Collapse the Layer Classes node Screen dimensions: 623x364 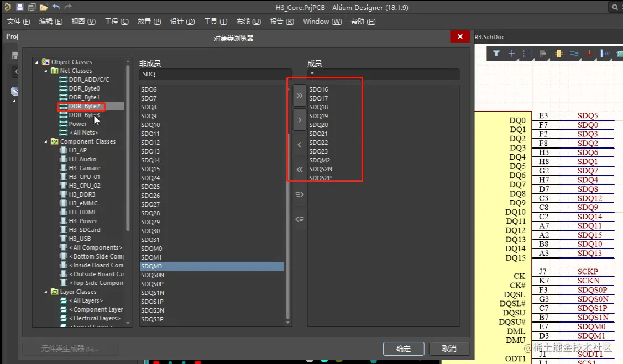[46, 292]
